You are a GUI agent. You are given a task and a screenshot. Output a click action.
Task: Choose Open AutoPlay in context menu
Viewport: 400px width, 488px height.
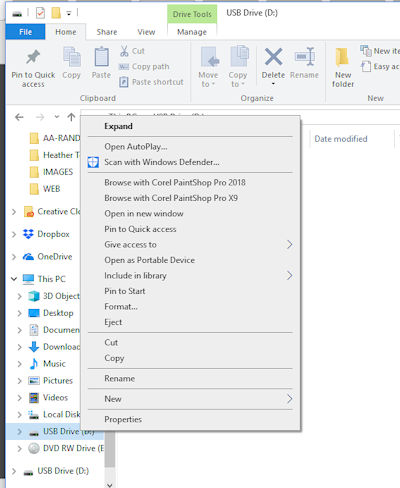click(190, 147)
